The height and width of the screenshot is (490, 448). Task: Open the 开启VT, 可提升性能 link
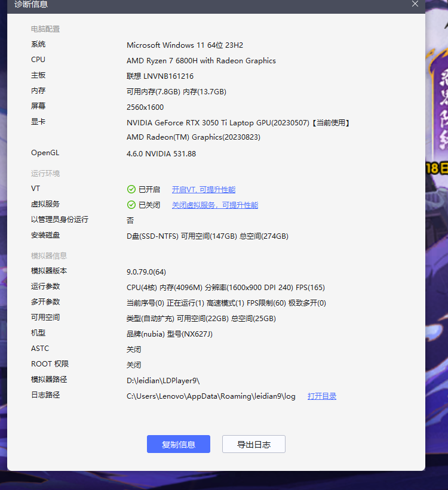coord(203,189)
